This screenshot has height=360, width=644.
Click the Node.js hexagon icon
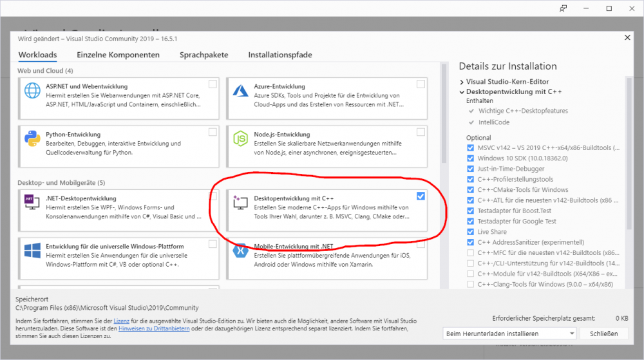tap(240, 138)
